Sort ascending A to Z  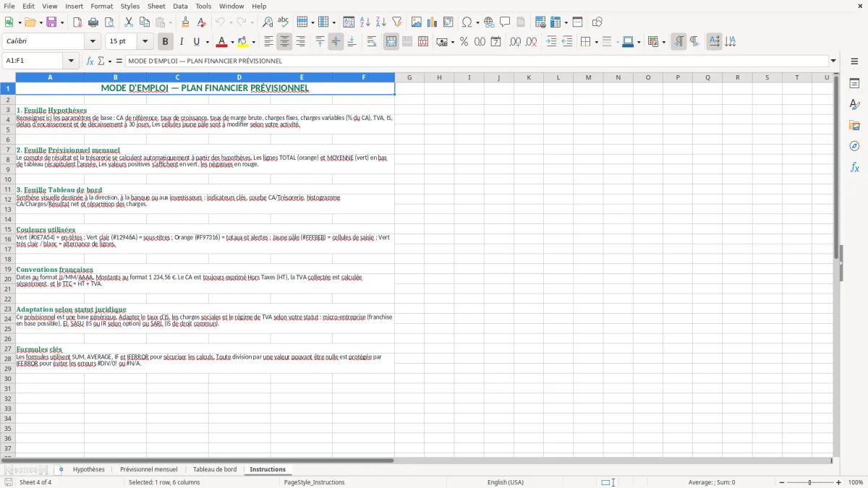coord(365,22)
